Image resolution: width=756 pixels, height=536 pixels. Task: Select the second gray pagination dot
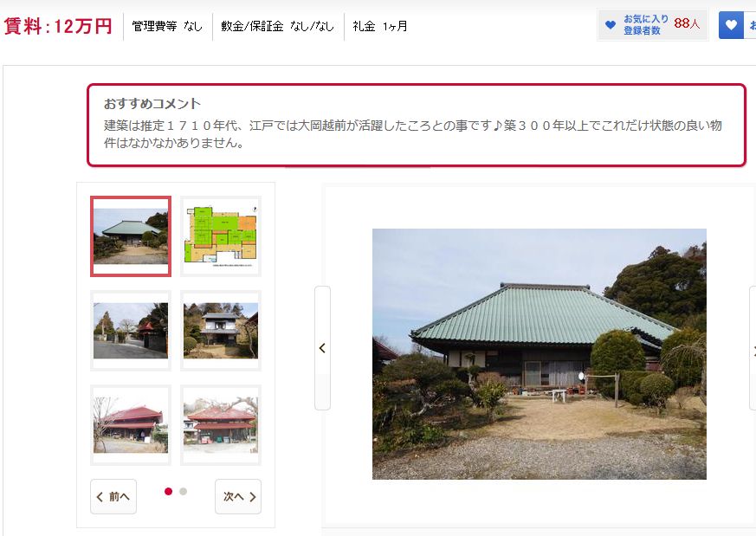tap(184, 491)
